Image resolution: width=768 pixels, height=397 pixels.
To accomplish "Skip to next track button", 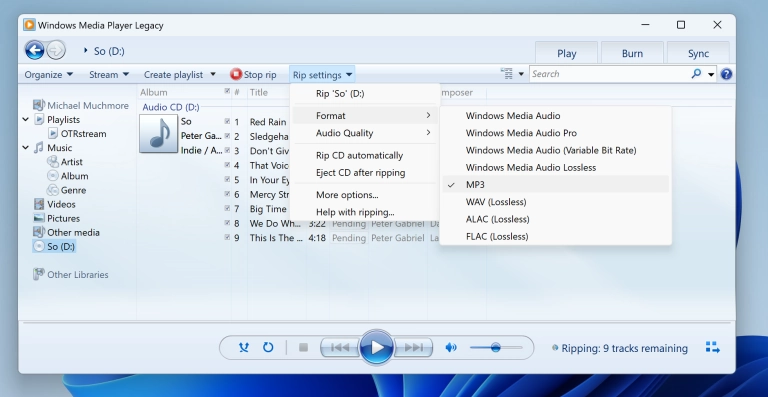I will (x=413, y=348).
